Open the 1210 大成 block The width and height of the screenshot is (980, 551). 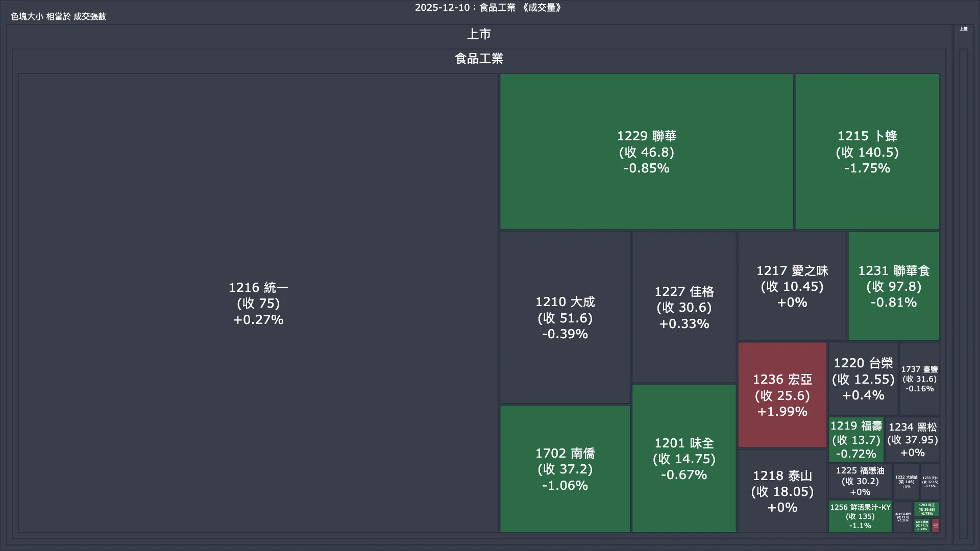point(565,317)
